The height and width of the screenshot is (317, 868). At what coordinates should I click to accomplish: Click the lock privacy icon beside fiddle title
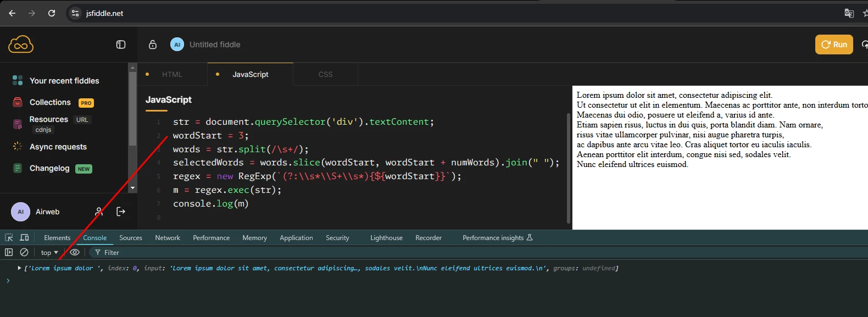(x=153, y=45)
